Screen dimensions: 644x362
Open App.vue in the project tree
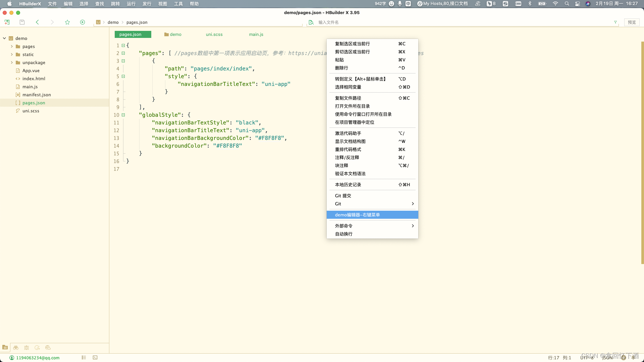tap(31, 70)
